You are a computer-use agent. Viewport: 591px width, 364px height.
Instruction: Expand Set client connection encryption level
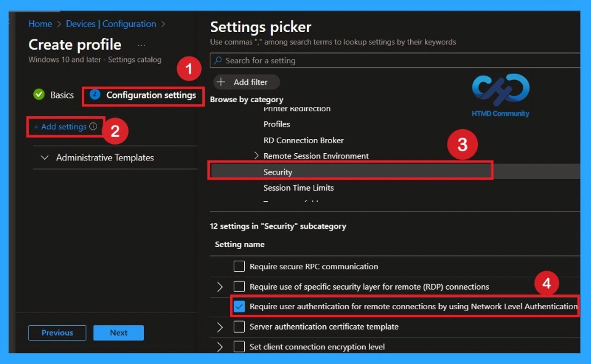point(220,346)
